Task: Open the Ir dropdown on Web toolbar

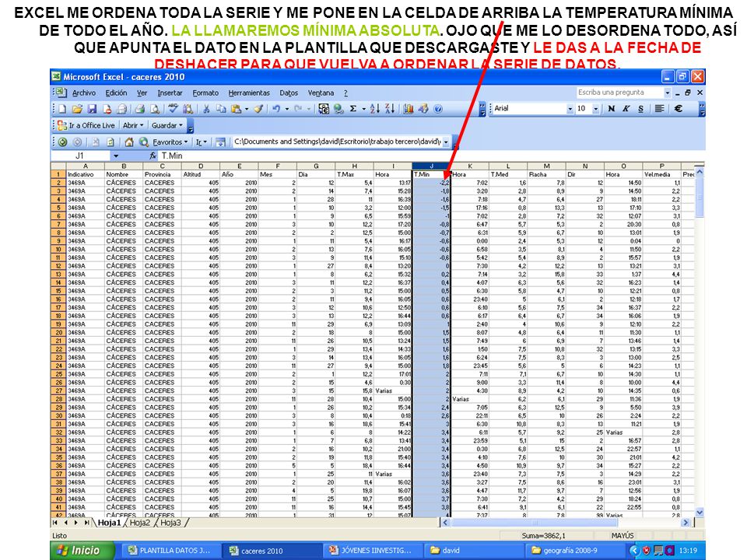Action: tap(202, 142)
